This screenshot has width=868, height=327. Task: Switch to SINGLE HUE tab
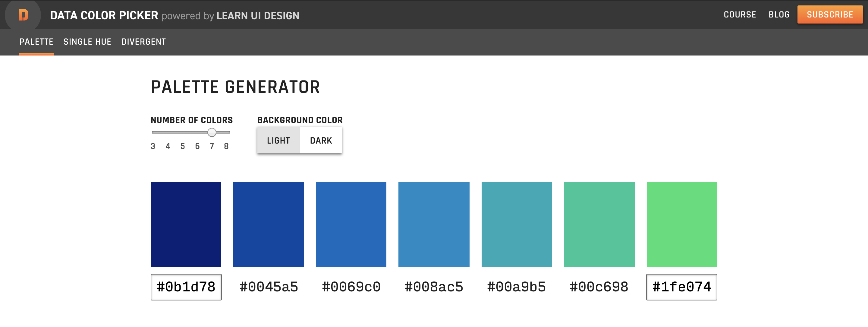87,42
